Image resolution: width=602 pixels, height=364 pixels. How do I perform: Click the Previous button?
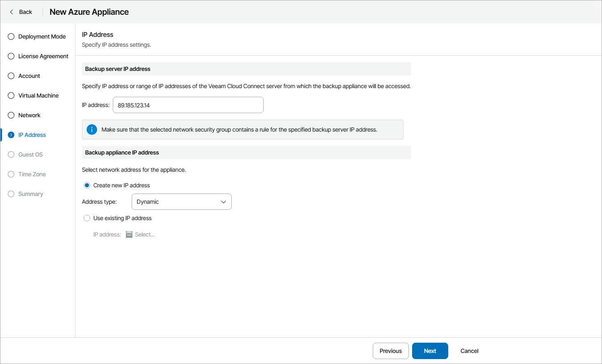click(x=390, y=351)
